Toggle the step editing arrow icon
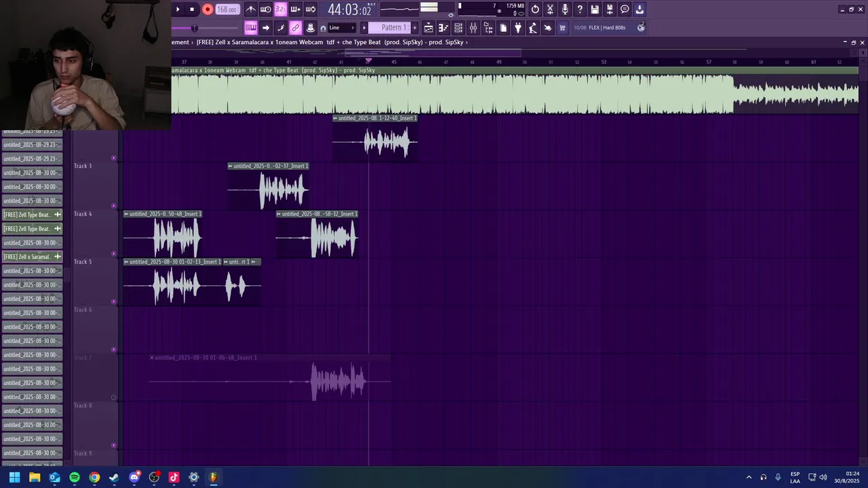868x488 pixels. 266,28
